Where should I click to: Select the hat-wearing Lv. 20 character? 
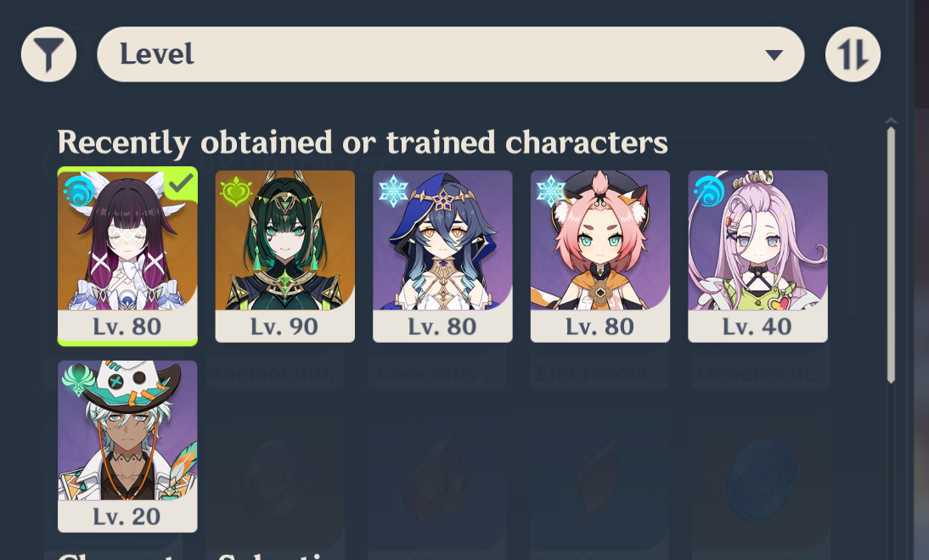click(x=127, y=446)
